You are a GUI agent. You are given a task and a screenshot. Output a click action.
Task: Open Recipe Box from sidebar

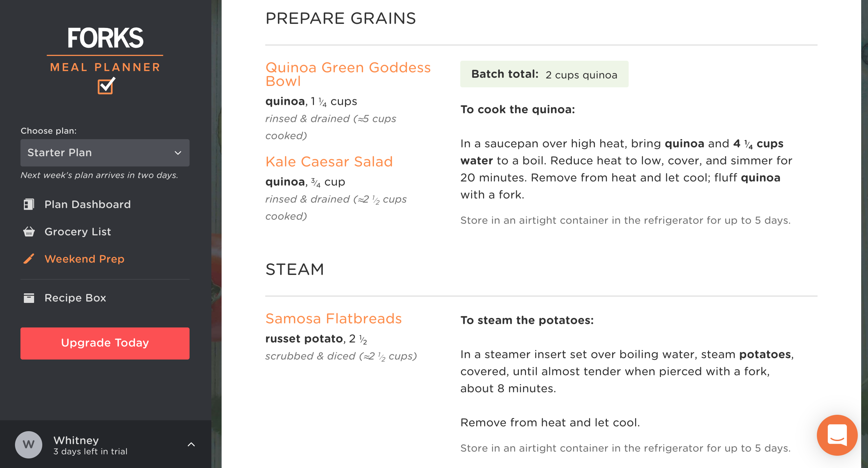[x=75, y=298]
